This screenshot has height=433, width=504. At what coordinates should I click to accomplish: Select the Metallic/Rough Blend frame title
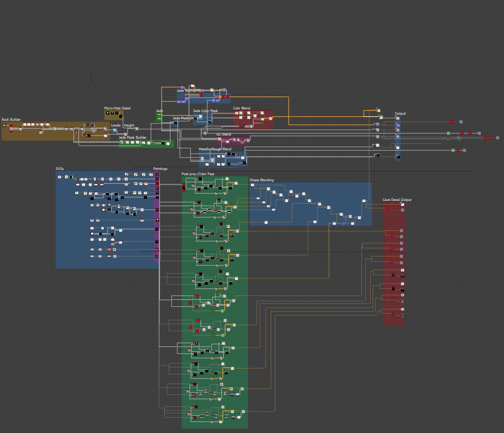click(215, 149)
